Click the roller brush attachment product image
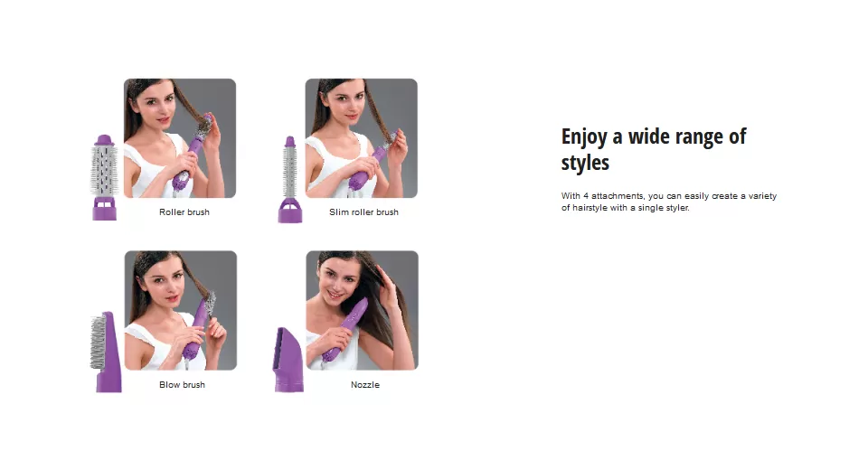 click(x=104, y=178)
